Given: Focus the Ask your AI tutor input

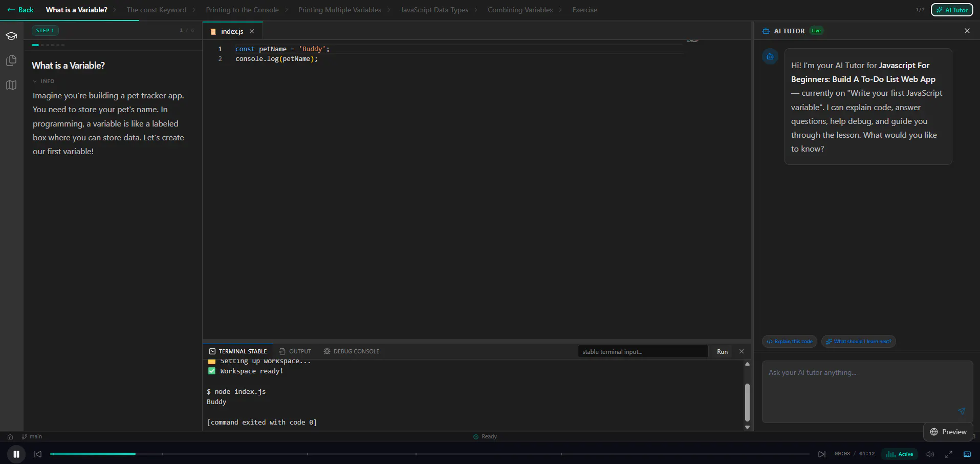Looking at the screenshot, I should 867,392.
